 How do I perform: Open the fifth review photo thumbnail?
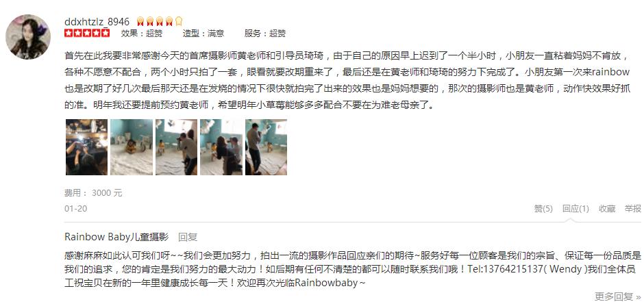click(266, 147)
